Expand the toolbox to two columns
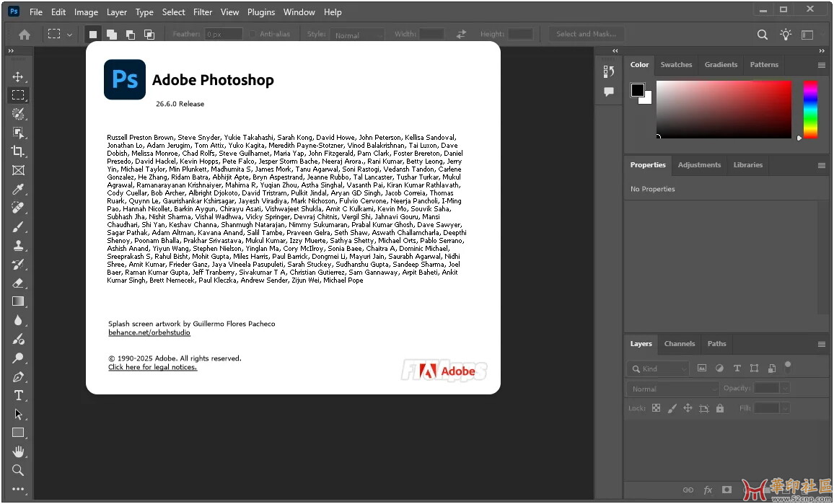Screen dimensions: 834x504 pos(11,50)
